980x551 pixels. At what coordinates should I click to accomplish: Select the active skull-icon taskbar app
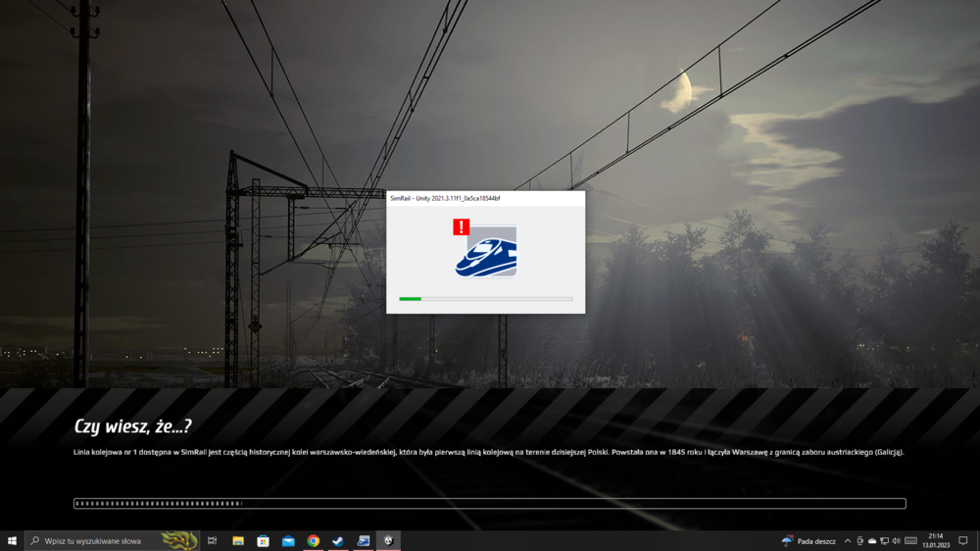click(388, 541)
